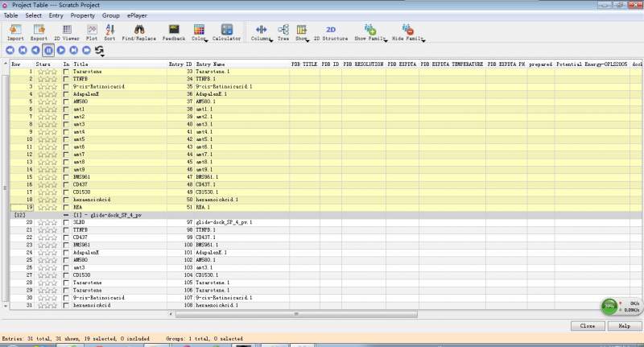
Task: Check the In box for amt5
Action: pyautogui.click(x=66, y=139)
